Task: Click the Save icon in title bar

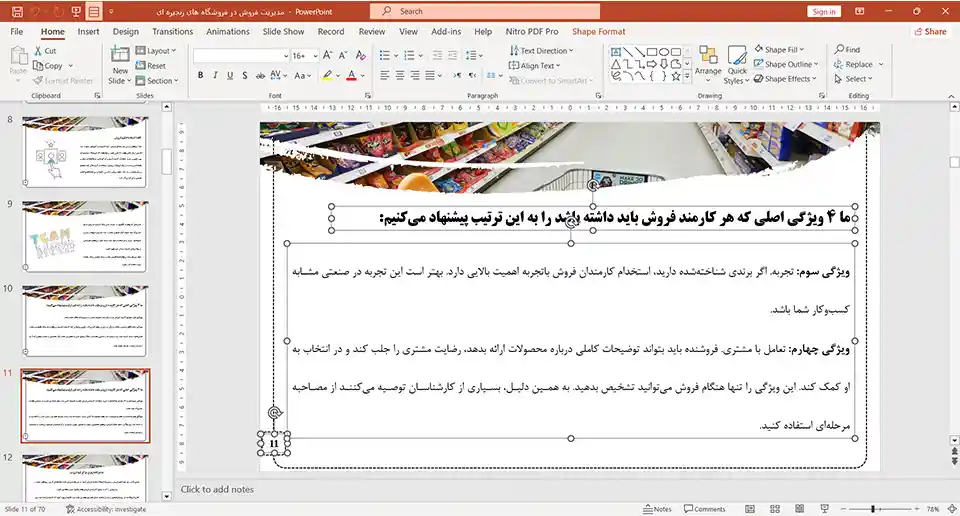Action: (17, 11)
